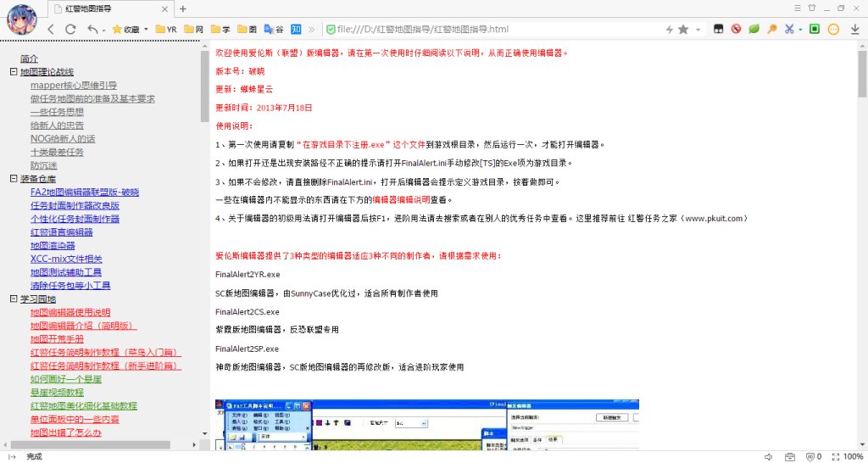Click the lightning speed mode icon

pos(670,30)
